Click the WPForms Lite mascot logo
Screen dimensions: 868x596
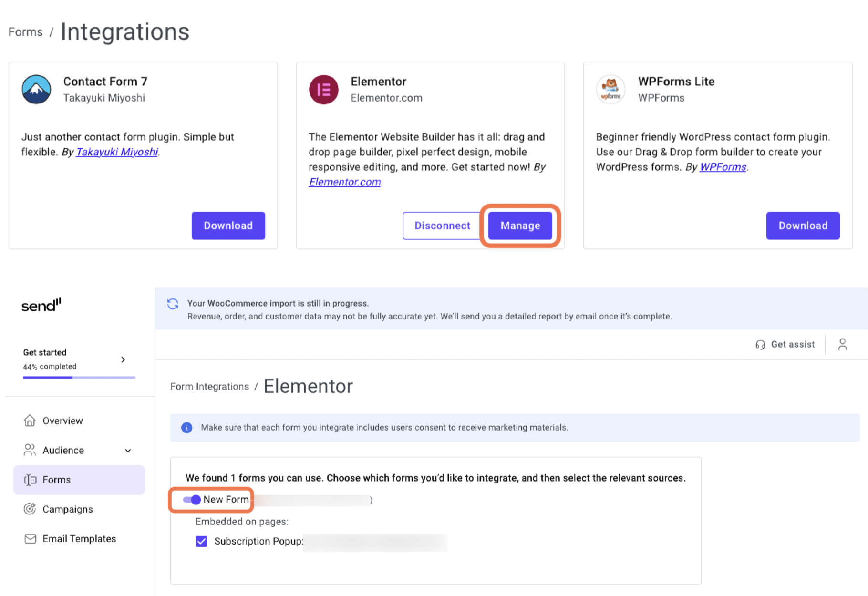(x=610, y=89)
